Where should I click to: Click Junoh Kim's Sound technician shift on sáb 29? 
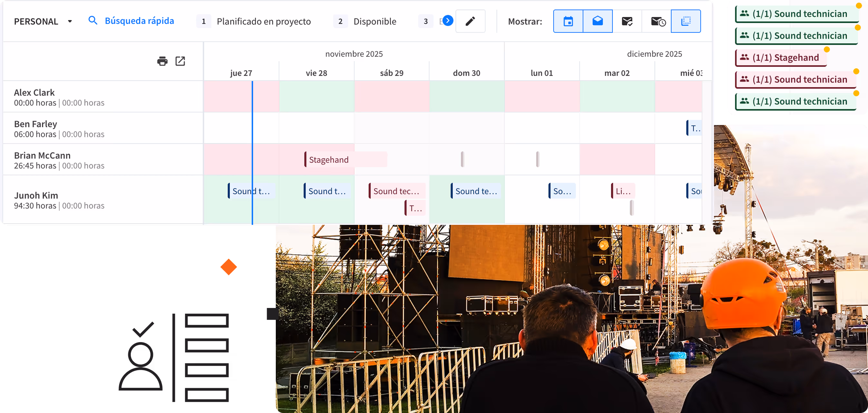pyautogui.click(x=397, y=191)
